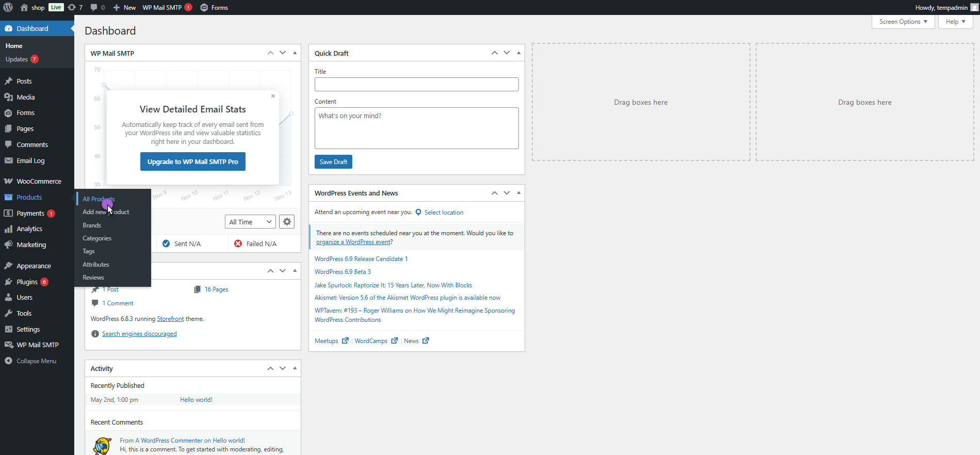Toggle the Quick Draft panel collapse arrow

point(519,53)
